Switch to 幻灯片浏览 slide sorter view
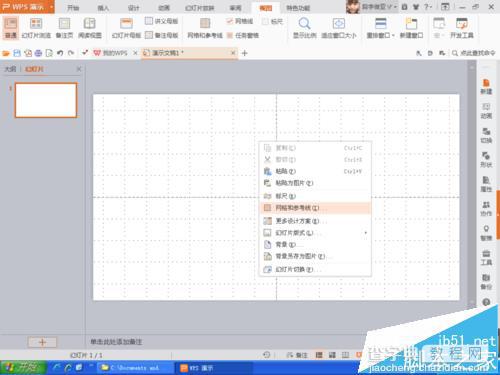Image resolution: width=500 pixels, height=375 pixels. (36, 28)
